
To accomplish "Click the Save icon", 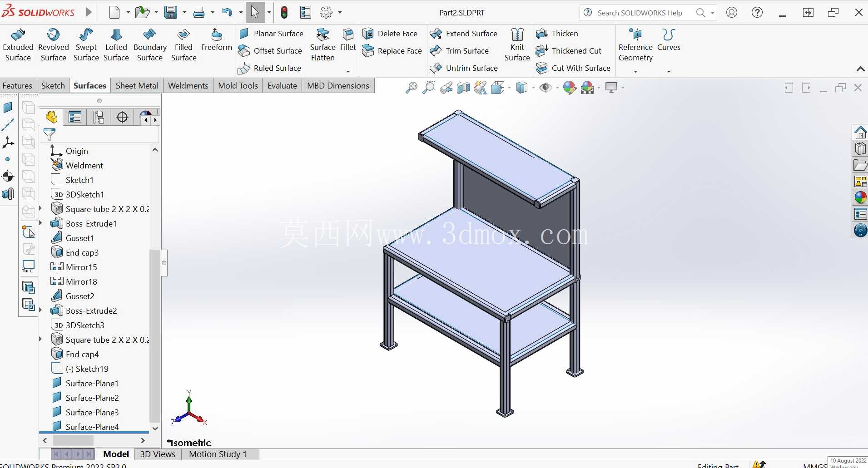I will pos(171,12).
